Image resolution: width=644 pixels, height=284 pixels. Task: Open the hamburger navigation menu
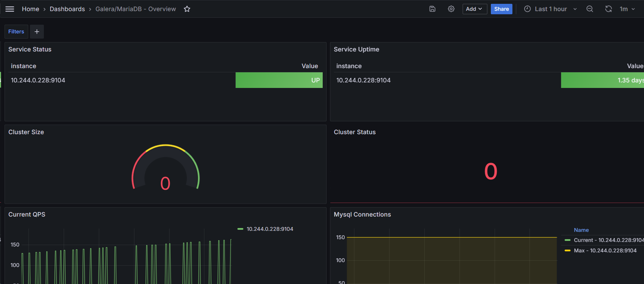click(x=10, y=9)
